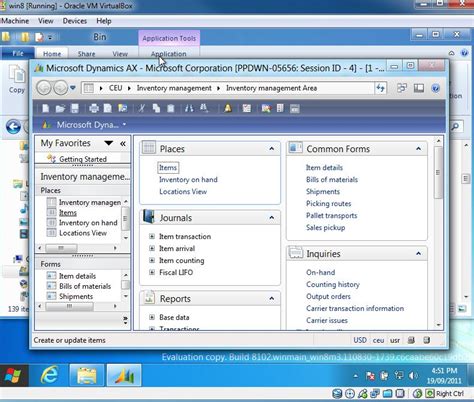Image resolution: width=474 pixels, height=402 pixels.
Task: Click the alert bell toolbar icon
Action: (x=228, y=108)
